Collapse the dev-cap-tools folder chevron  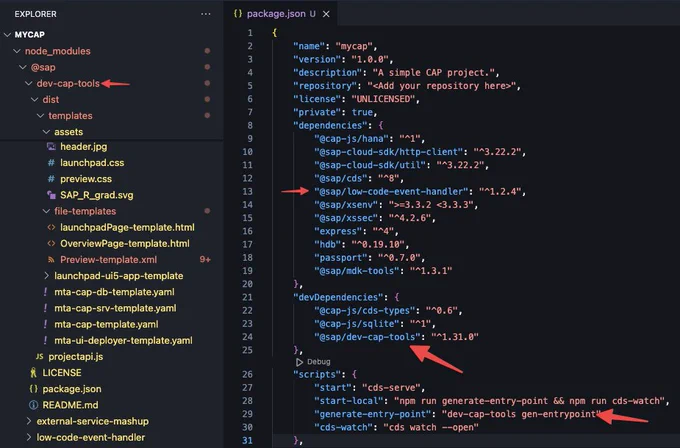pos(29,83)
